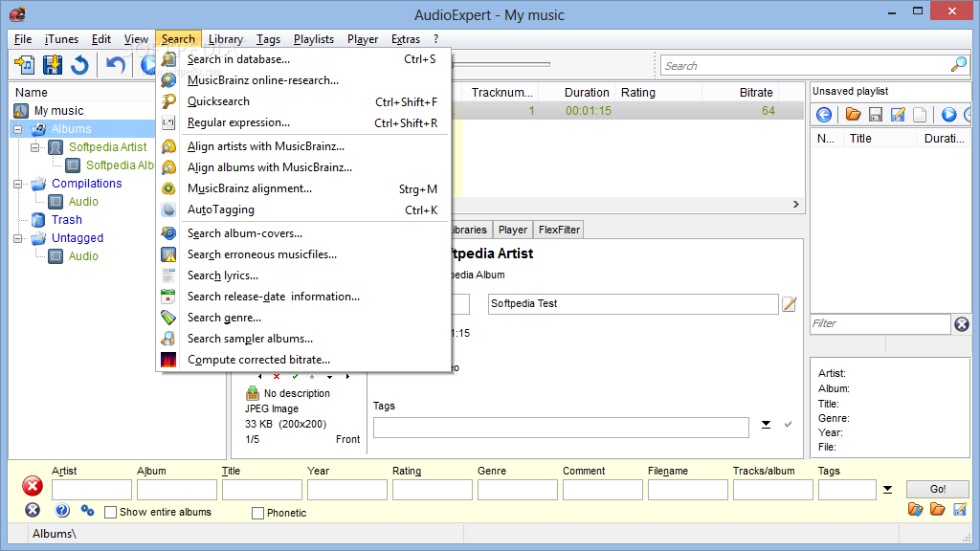
Task: Enable Show entire albums checkbox
Action: [111, 513]
